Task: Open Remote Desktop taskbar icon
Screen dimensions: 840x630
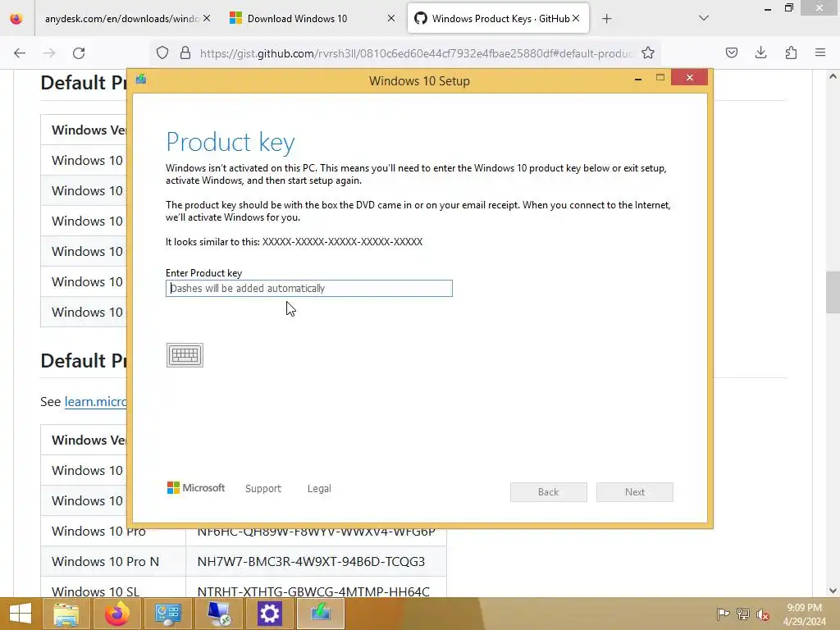Action: [218, 614]
